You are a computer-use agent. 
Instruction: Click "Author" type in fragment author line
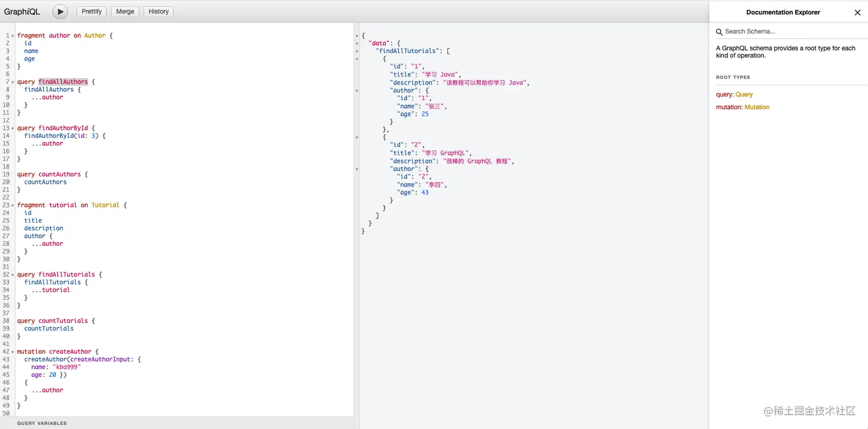click(x=95, y=36)
